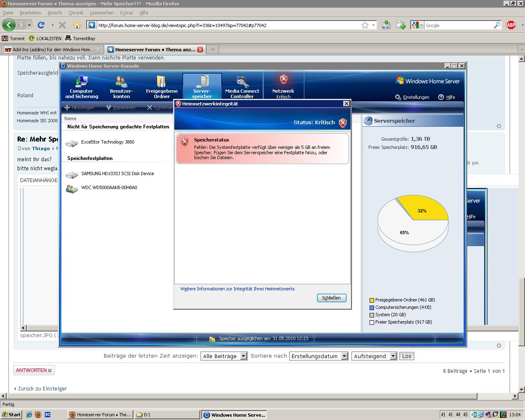
Task: Click the URL address field
Action: click(228, 25)
